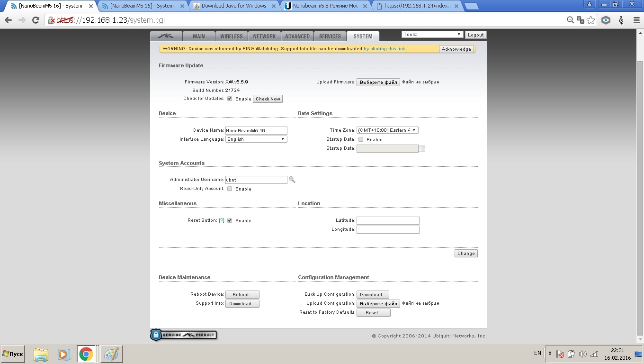The image size is (644, 364).
Task: Go back in browser history
Action: 8,20
